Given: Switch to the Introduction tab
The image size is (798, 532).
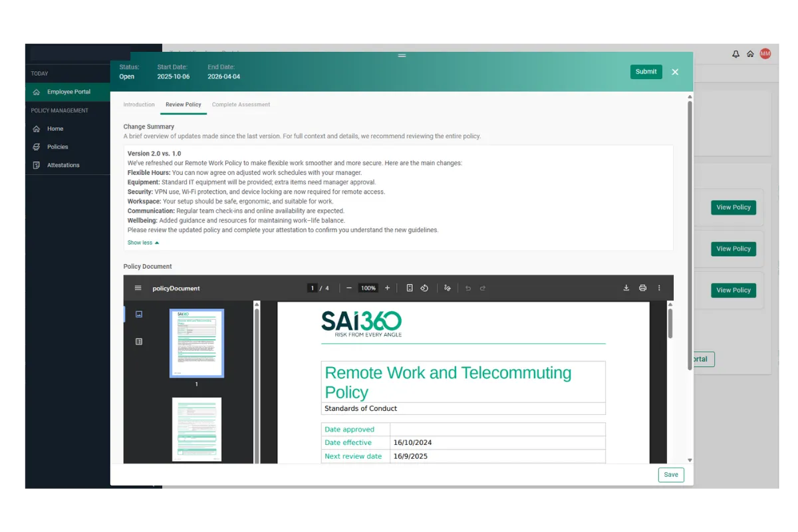Looking at the screenshot, I should (139, 104).
